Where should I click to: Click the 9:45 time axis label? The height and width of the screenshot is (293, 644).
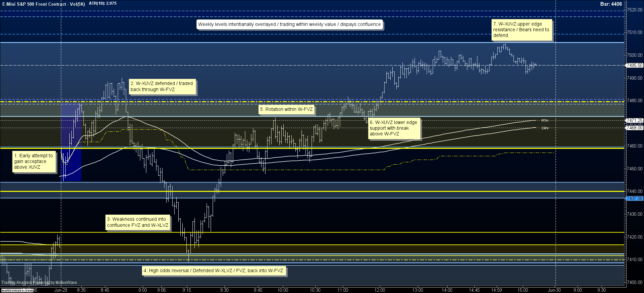coord(258,290)
